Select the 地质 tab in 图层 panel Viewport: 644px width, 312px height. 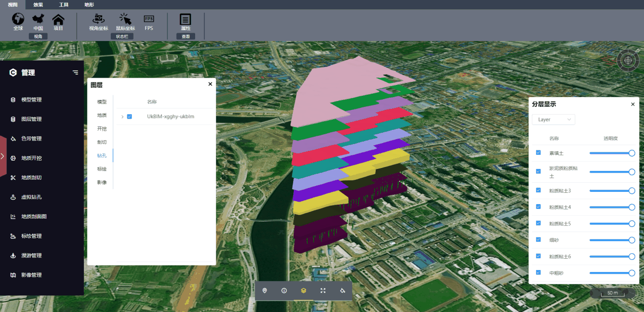[102, 115]
